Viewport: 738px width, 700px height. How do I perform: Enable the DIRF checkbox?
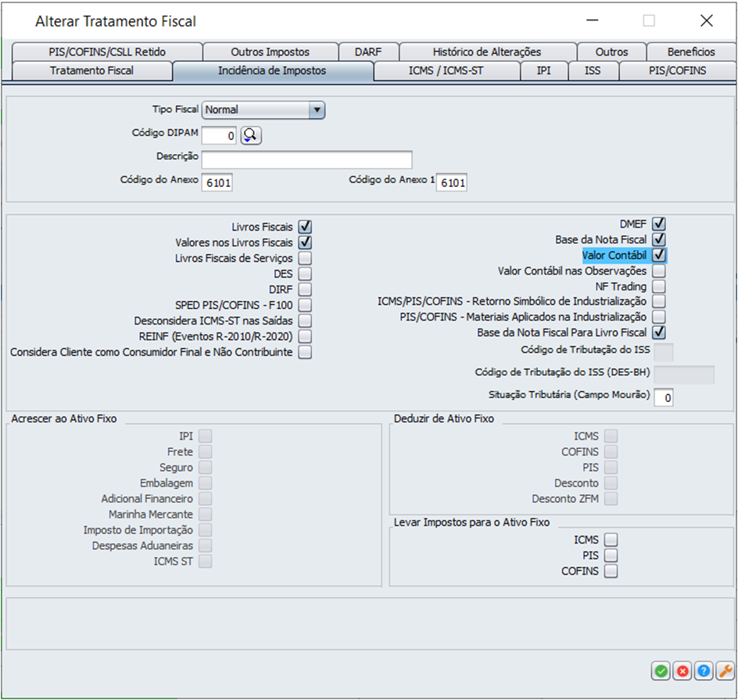click(305, 289)
